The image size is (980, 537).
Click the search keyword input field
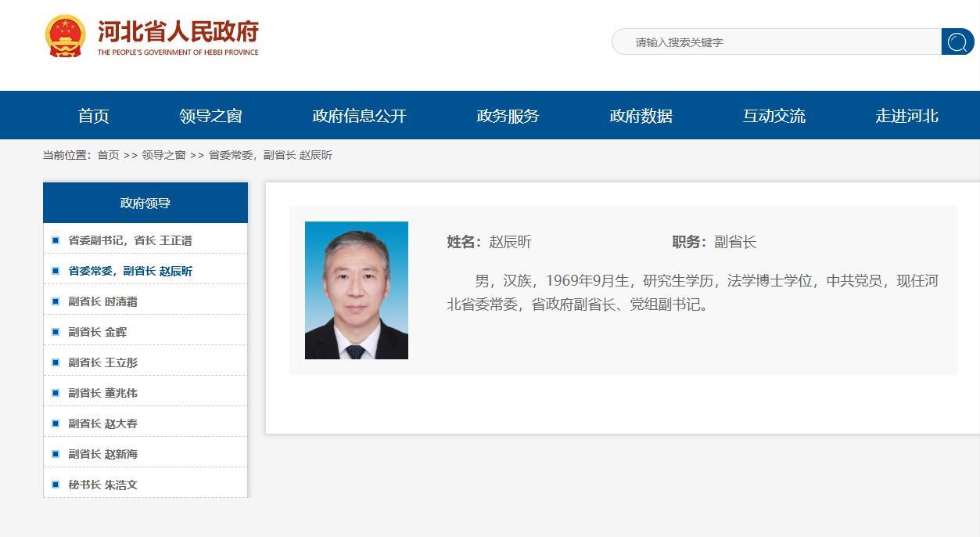point(774,41)
